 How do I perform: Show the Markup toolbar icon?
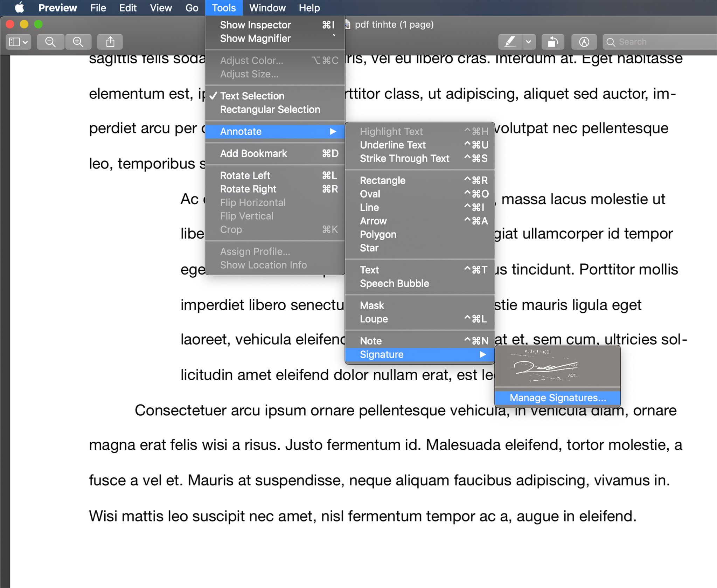[x=584, y=42]
